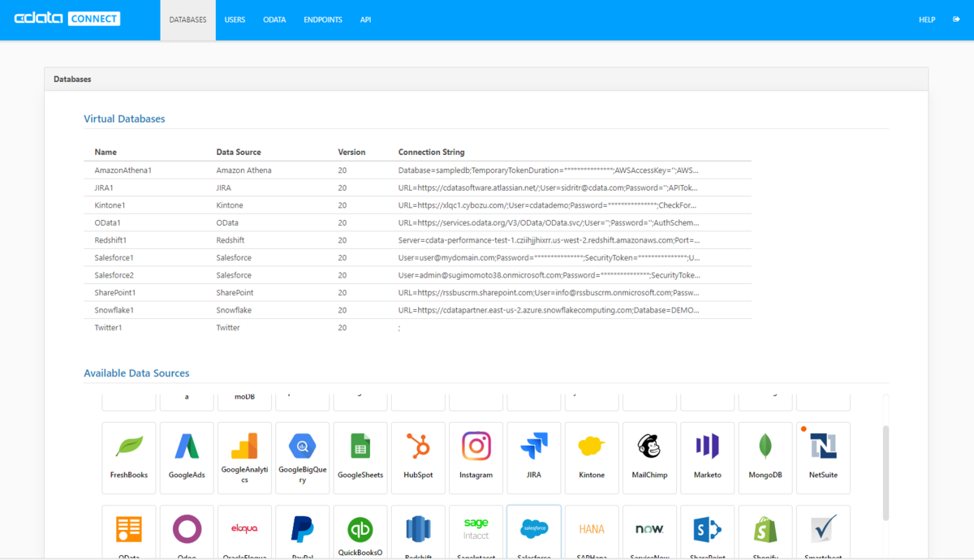
Task: Choose the Instagram data source
Action: (x=476, y=458)
